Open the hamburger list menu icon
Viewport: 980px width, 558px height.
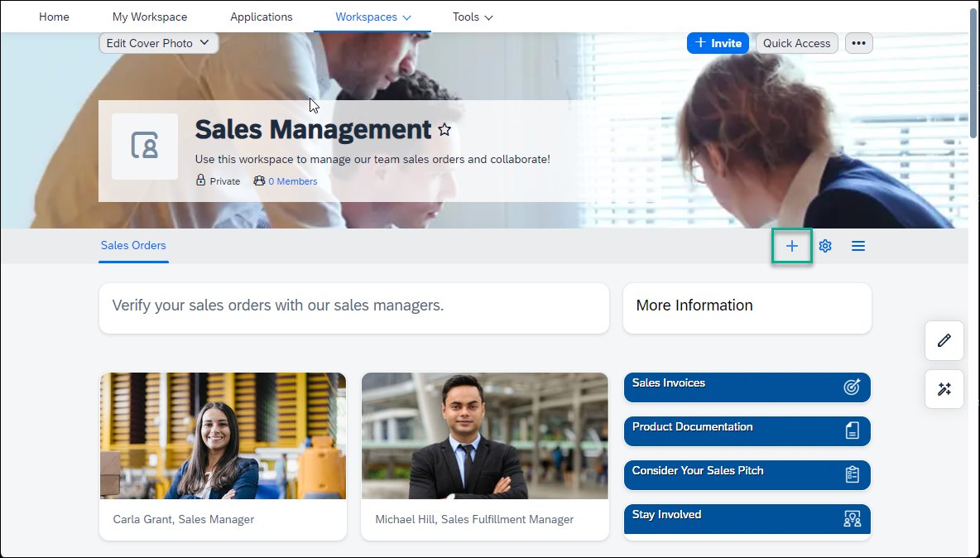tap(858, 246)
